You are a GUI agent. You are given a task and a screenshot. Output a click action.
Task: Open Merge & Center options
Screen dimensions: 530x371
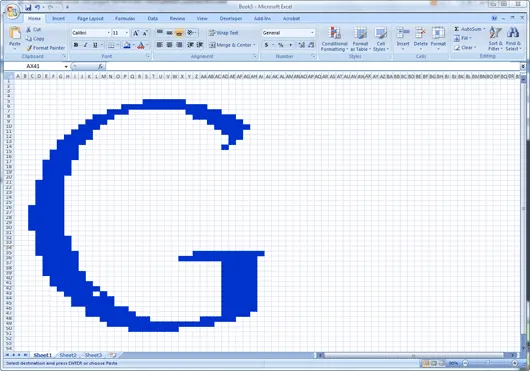pyautogui.click(x=254, y=45)
